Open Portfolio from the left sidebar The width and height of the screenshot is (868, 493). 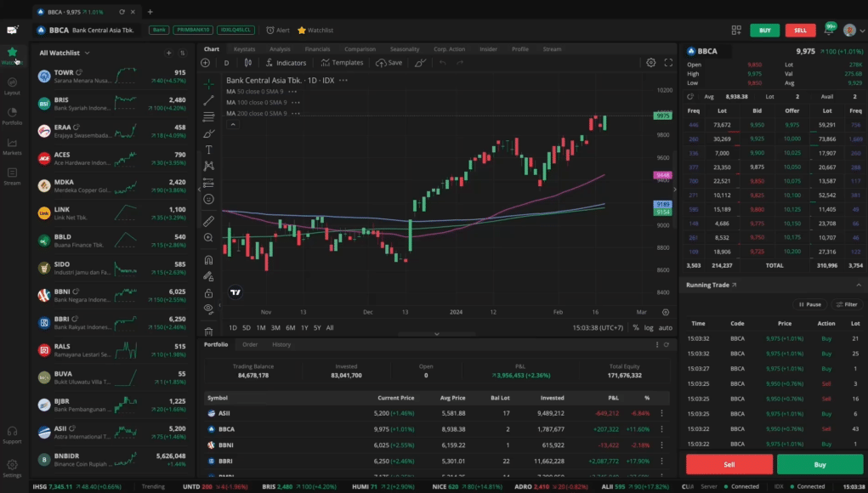click(12, 116)
